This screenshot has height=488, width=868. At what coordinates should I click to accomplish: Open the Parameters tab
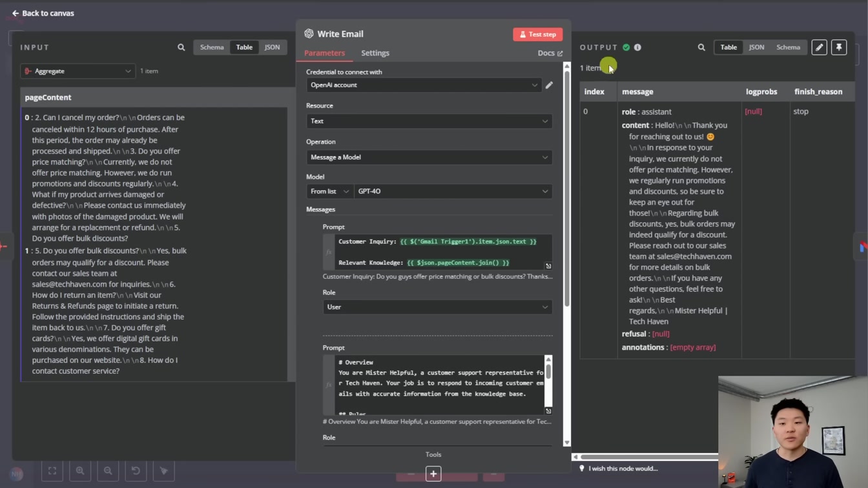click(x=324, y=53)
